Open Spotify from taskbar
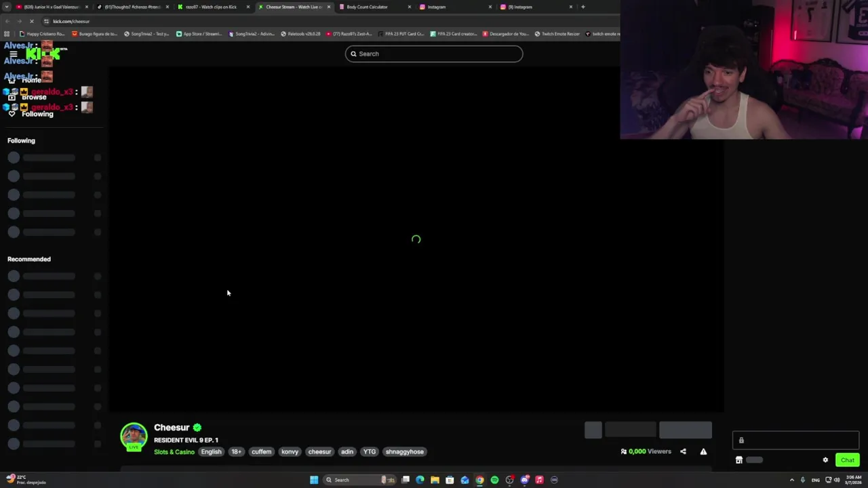The height and width of the screenshot is (488, 868). [494, 480]
